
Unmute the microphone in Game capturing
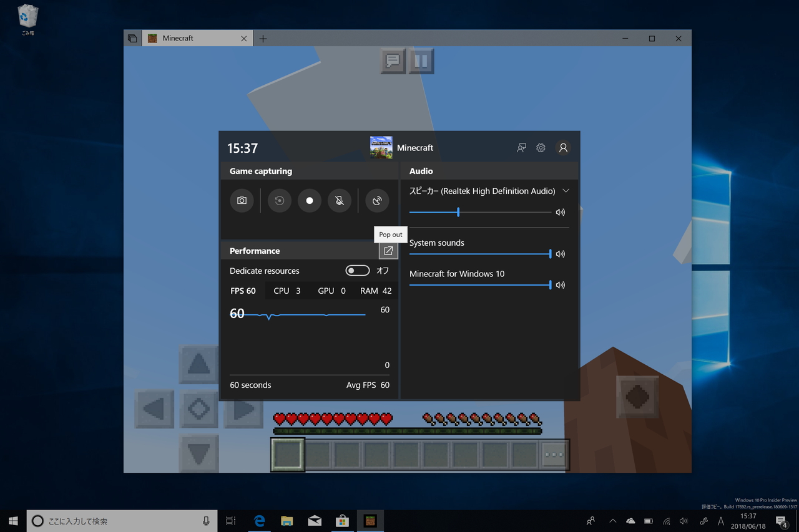[x=340, y=200]
